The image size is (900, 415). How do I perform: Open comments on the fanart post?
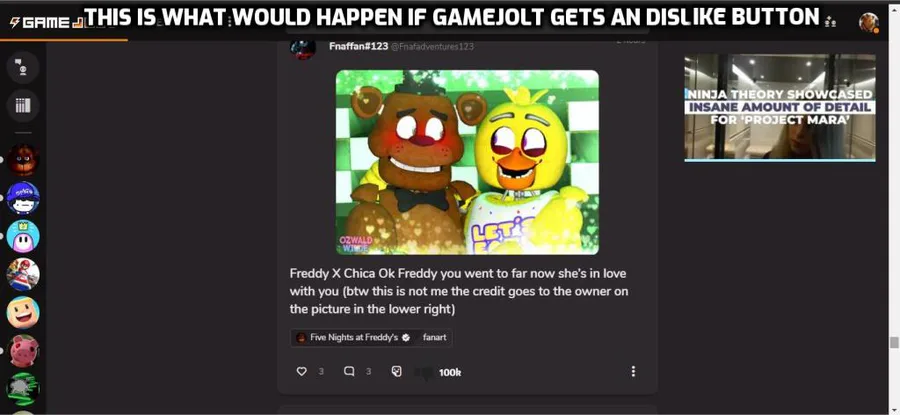click(x=348, y=371)
